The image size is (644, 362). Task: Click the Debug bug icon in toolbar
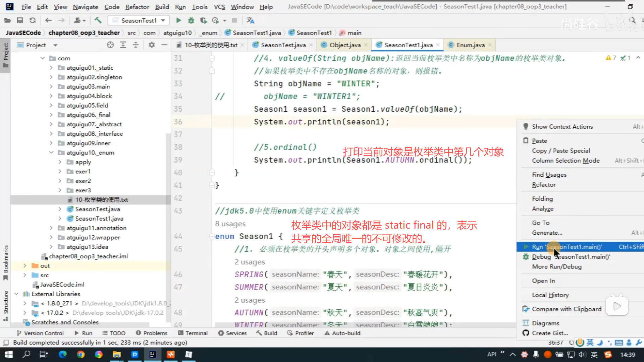coord(191,20)
